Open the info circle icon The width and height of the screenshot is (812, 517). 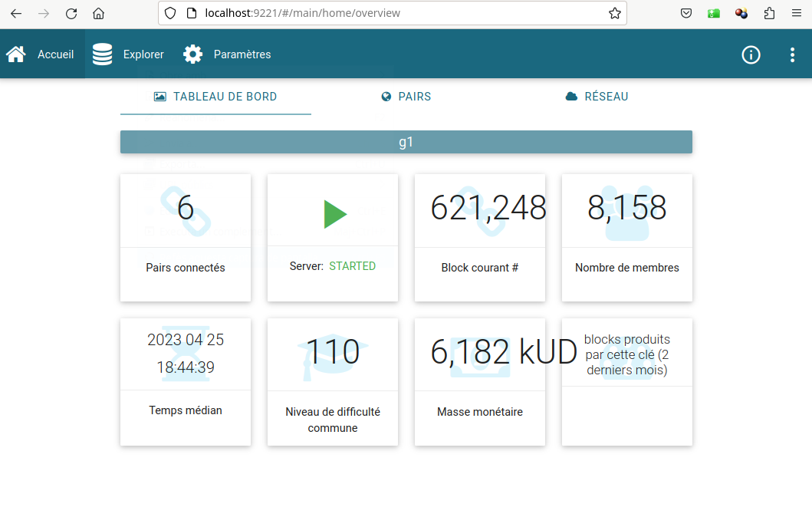[x=751, y=54]
